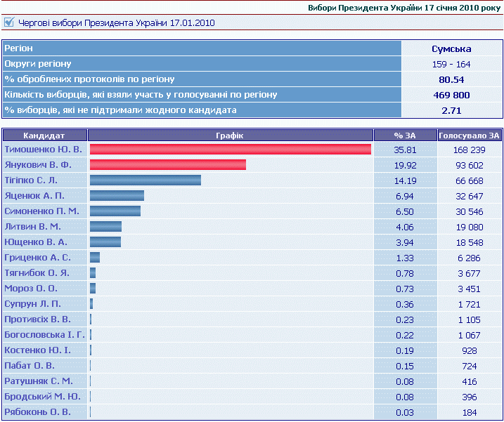Click Симоненко П. М. blue bar
Screen dimensions: 504x422
115,211
